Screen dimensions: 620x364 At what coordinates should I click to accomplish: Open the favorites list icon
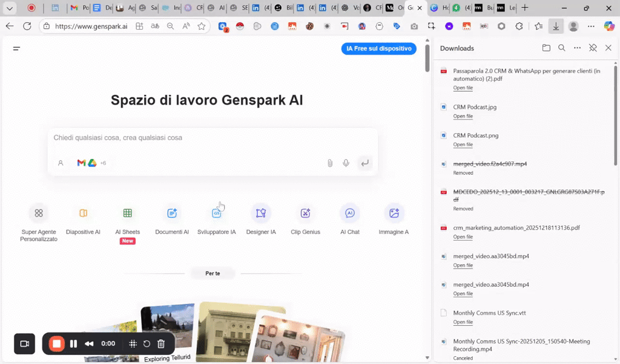tap(538, 26)
